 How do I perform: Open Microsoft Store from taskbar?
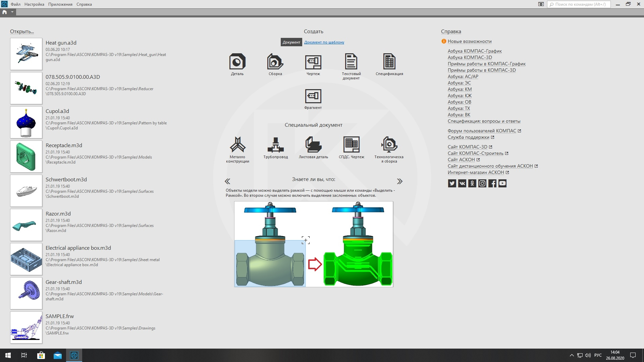(x=41, y=355)
